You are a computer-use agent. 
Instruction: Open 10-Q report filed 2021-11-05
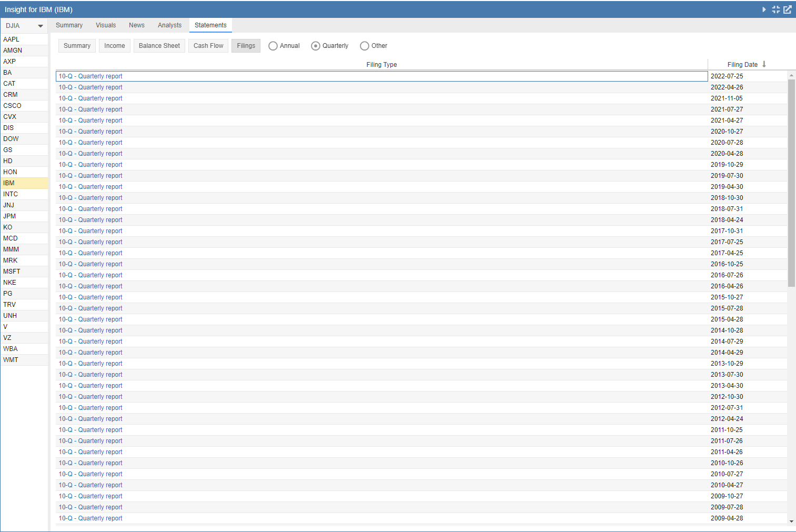tap(90, 98)
